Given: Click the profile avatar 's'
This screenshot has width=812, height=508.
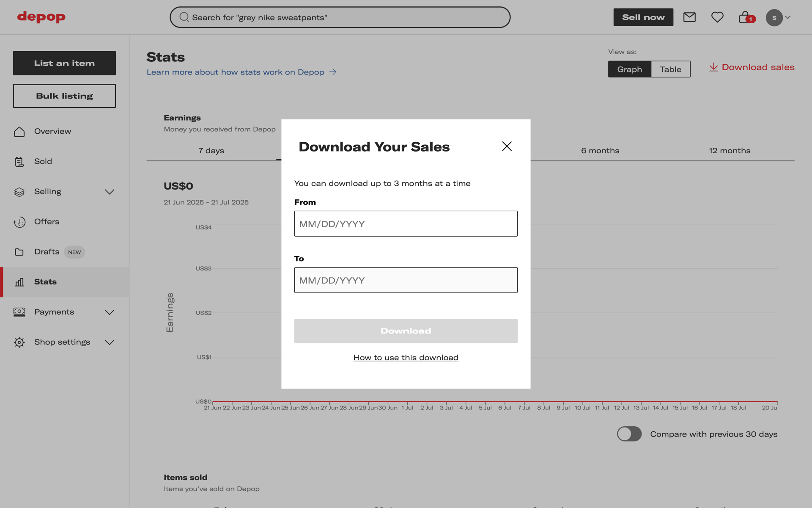Looking at the screenshot, I should point(774,18).
